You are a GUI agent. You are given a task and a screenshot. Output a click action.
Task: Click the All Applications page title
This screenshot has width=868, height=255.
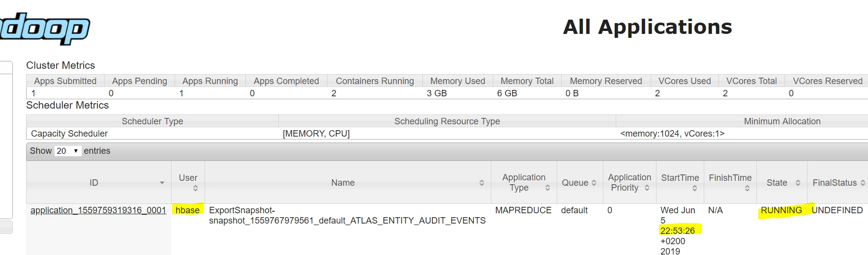tap(647, 27)
